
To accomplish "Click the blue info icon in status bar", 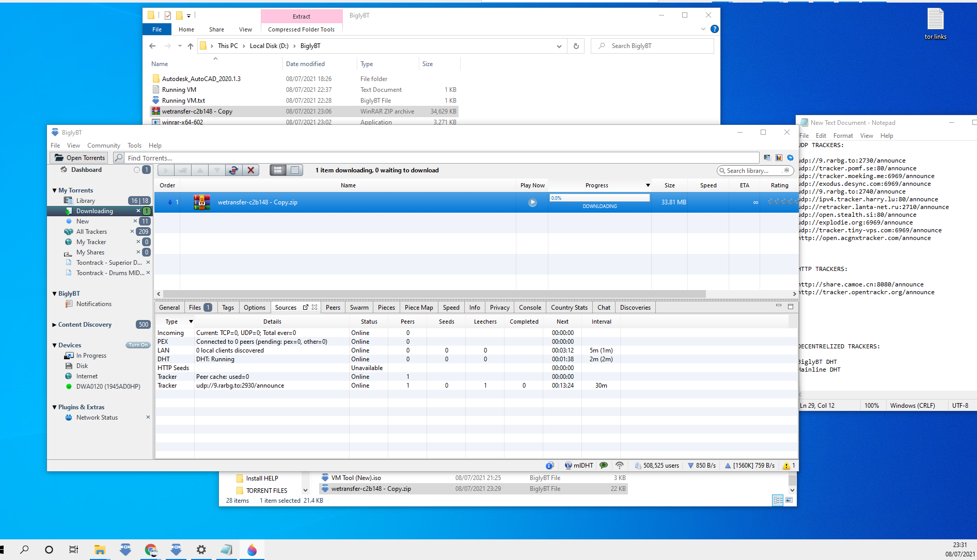I will [x=550, y=466].
